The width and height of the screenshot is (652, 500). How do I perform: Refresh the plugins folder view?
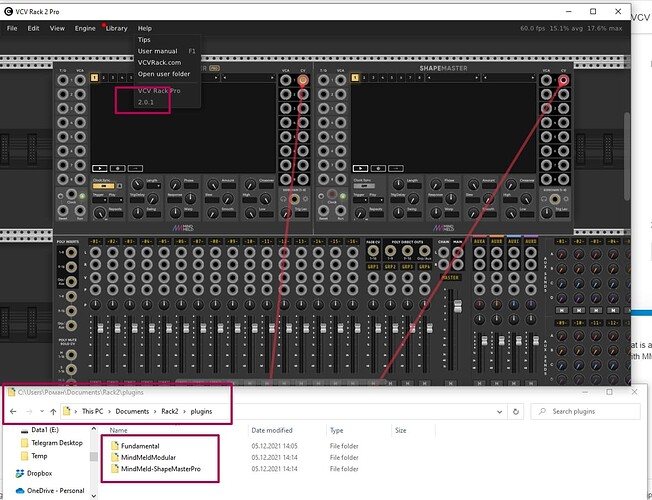point(516,411)
